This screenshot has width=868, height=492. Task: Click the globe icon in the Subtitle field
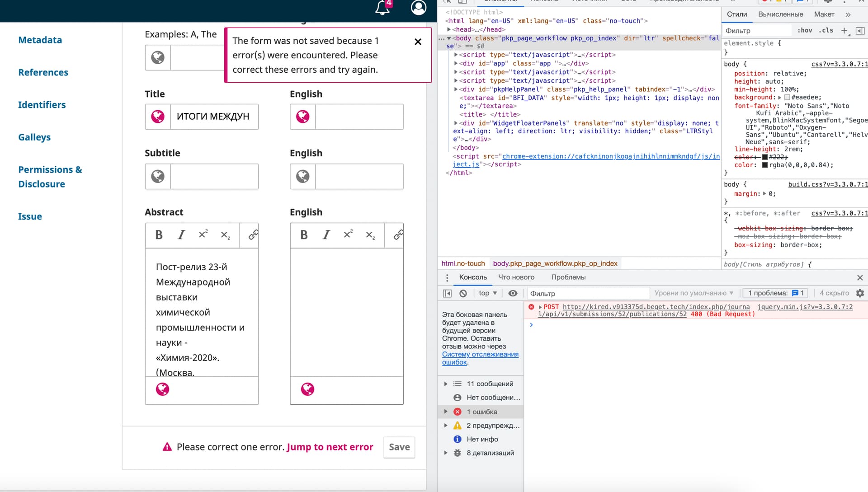(158, 176)
